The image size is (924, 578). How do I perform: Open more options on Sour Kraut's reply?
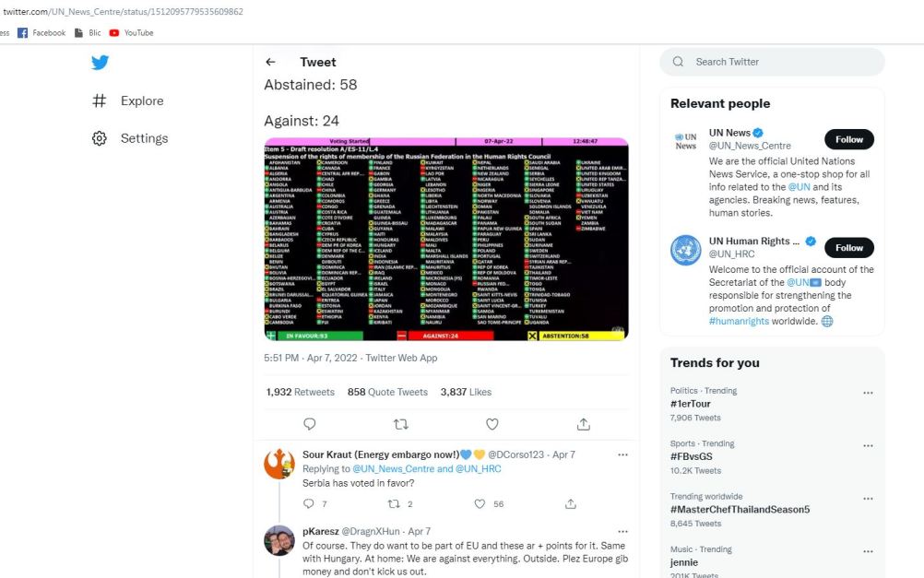[622, 454]
